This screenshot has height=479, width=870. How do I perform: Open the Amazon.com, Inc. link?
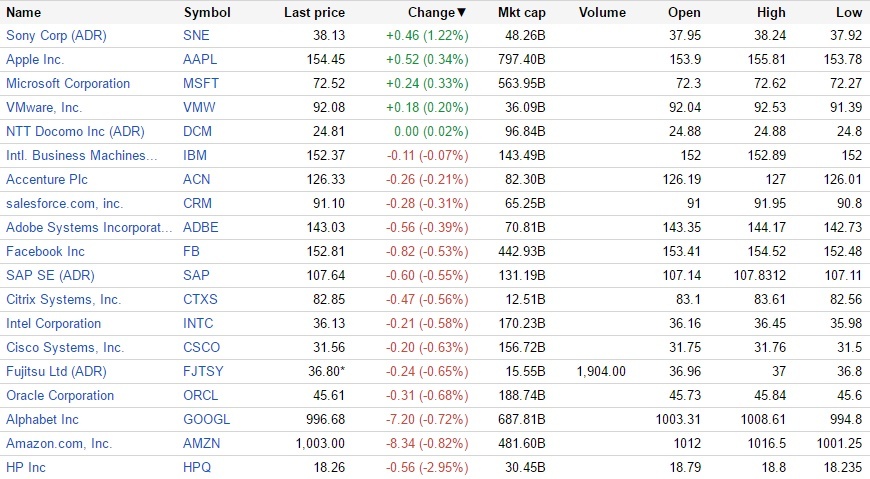pos(59,444)
